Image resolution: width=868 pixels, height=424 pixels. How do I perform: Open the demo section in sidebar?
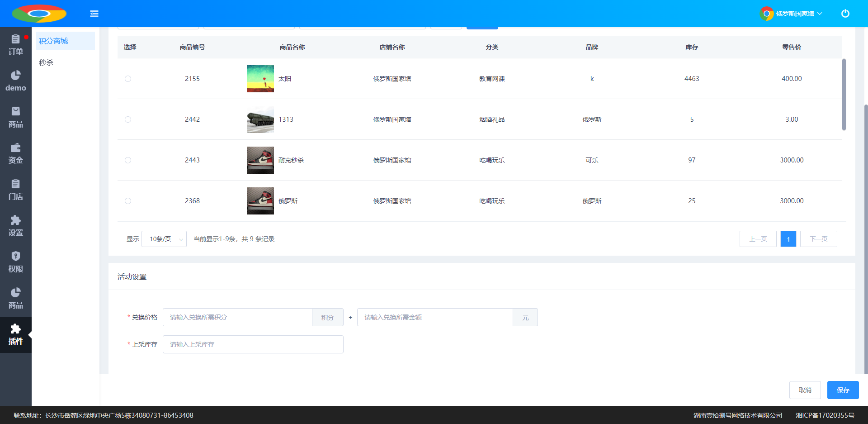[16, 81]
